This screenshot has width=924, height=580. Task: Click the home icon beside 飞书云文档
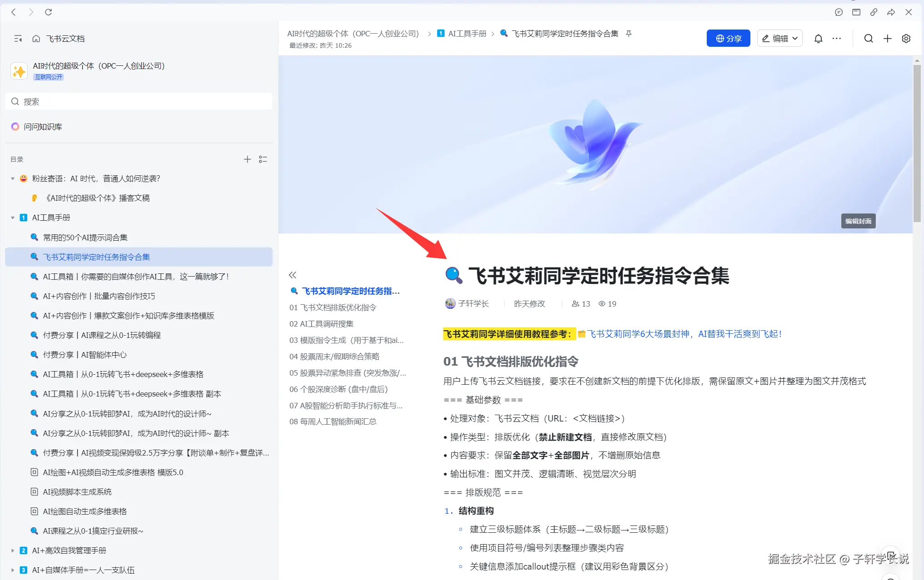tap(36, 39)
